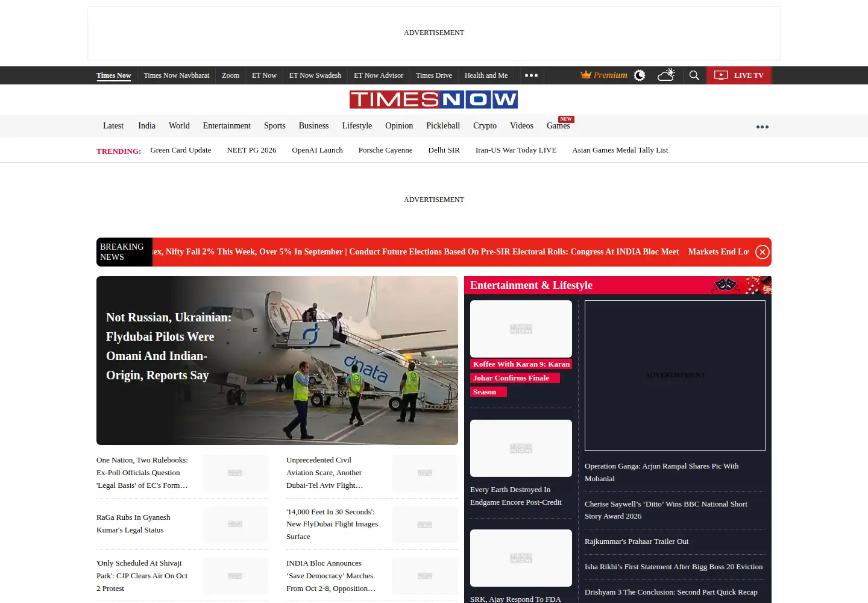Open the Crypto section
This screenshot has width=868, height=603.
coord(485,125)
